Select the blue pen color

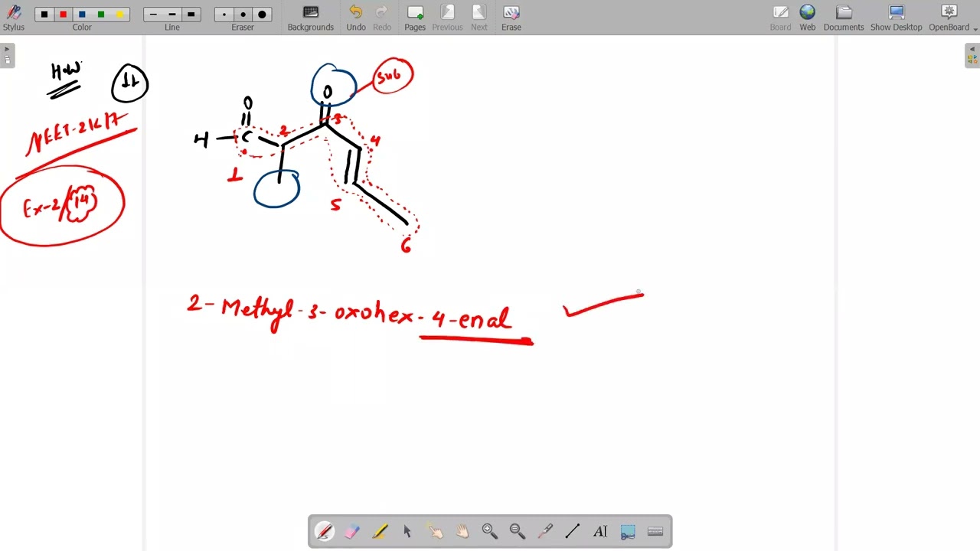pos(82,15)
